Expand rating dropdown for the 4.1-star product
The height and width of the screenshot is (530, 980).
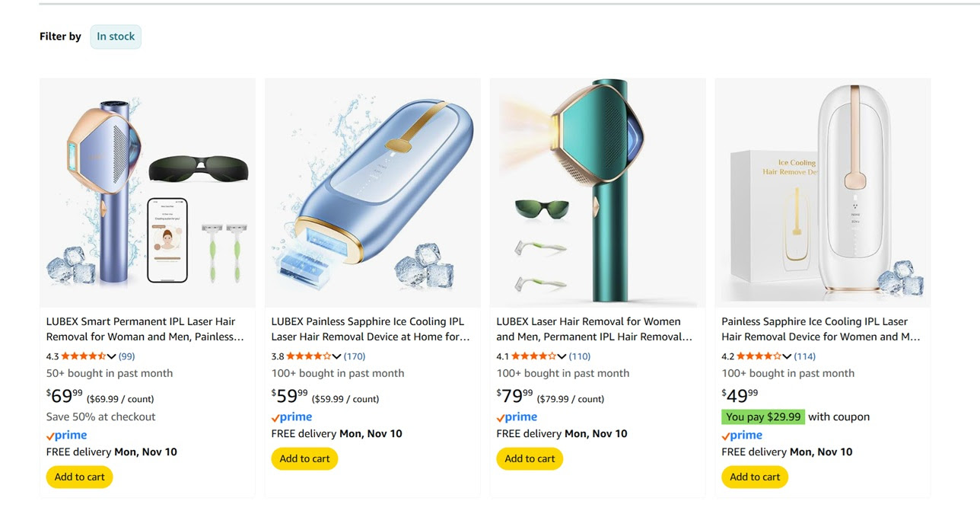click(x=562, y=356)
